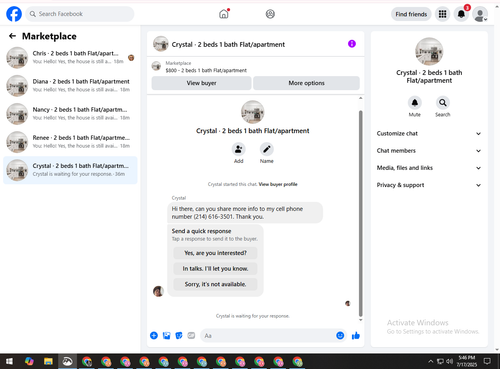Expand Customize chat section
This screenshot has height=369, width=500.
point(429,133)
